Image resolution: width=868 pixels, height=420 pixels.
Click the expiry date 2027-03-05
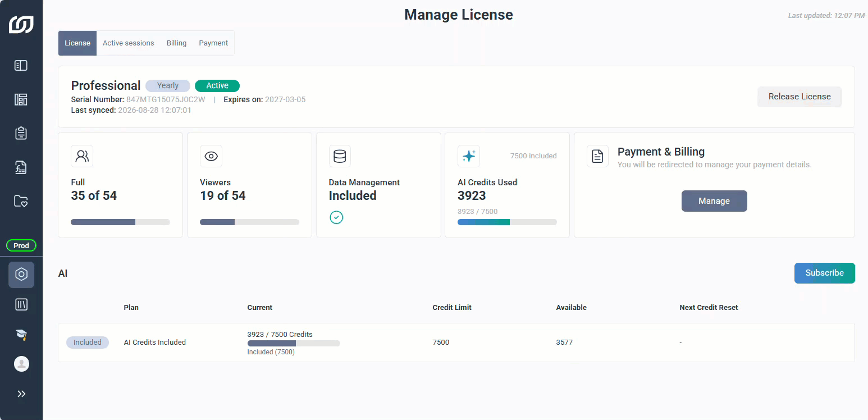point(285,100)
